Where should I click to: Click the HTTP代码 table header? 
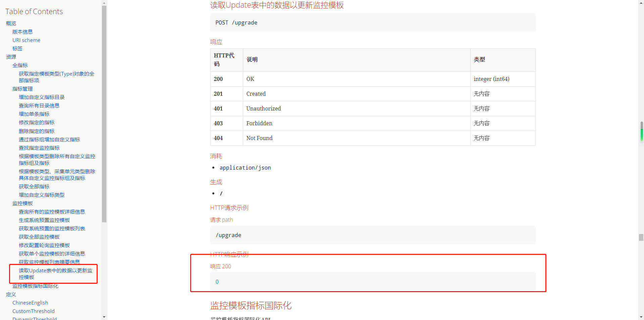(226, 60)
